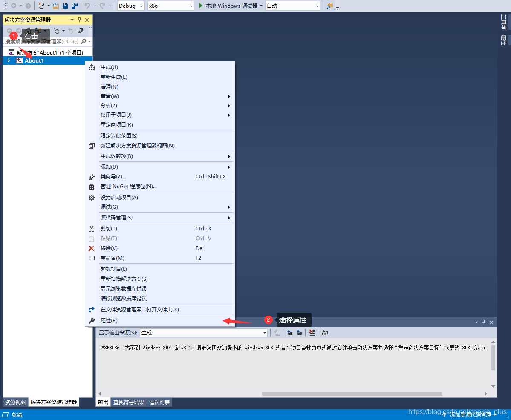Open the 属性 side tab on right edge

coord(503,40)
